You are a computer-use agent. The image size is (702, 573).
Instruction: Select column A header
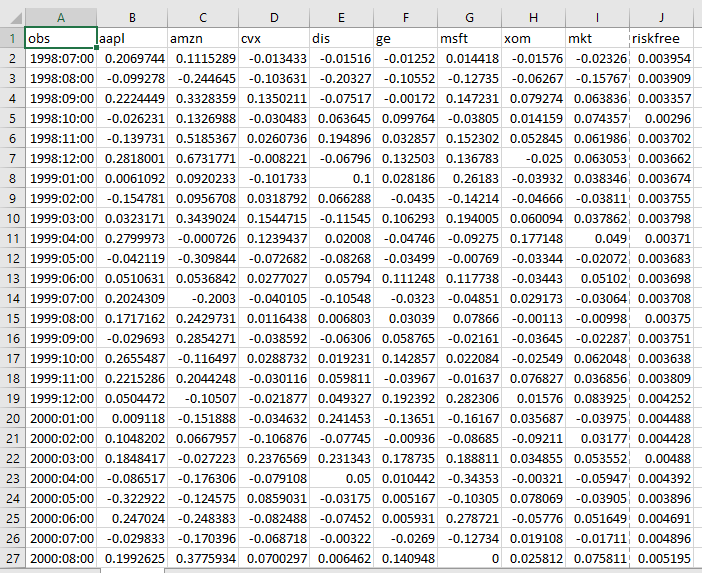coord(61,17)
